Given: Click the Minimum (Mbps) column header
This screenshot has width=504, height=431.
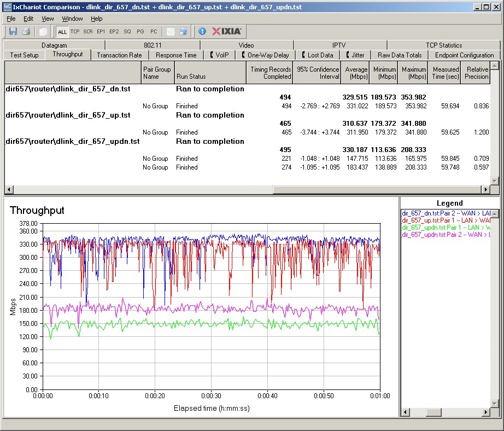Looking at the screenshot, I should click(x=383, y=73).
